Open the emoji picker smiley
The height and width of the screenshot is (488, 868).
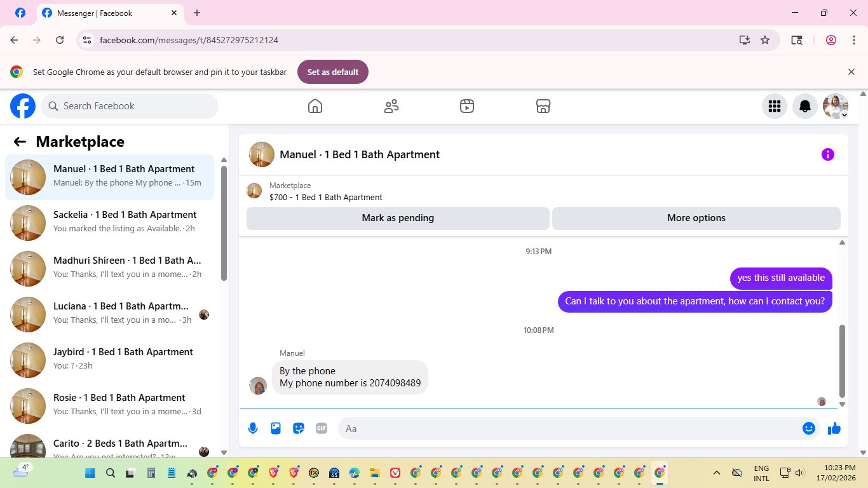coord(809,428)
